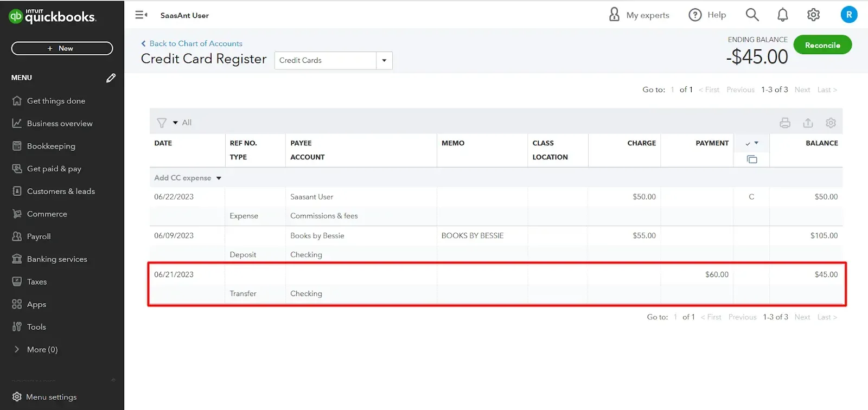Click the Commissions & fees account cell

pos(324,216)
